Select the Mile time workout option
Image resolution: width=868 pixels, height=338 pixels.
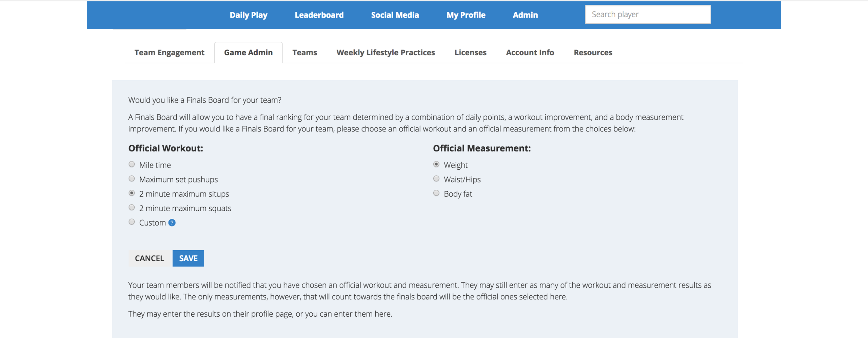[x=132, y=165]
